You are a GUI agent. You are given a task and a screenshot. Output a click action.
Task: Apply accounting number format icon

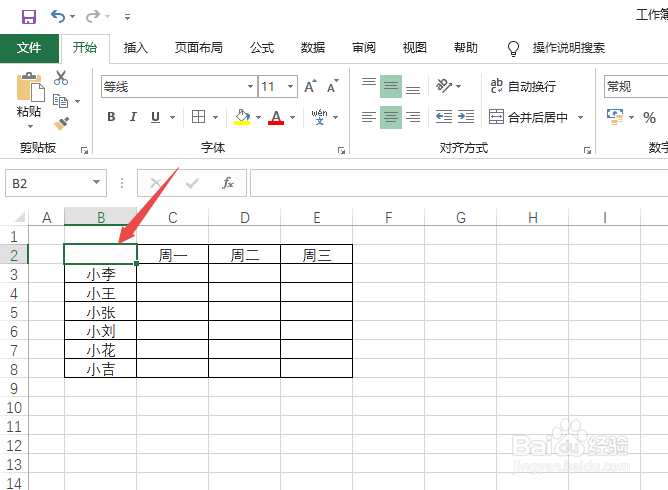pyautogui.click(x=615, y=117)
